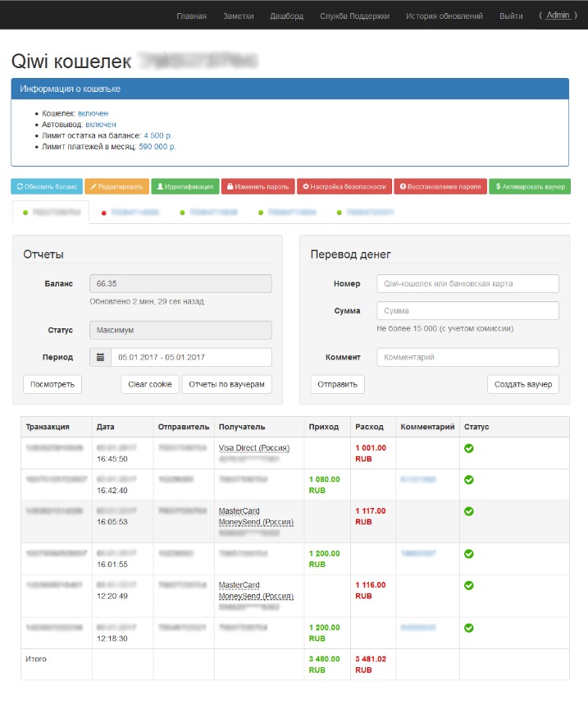Image resolution: width=588 pixels, height=723 pixels.
Task: Click expense amount 1 001.00 RUB
Action: point(371,453)
